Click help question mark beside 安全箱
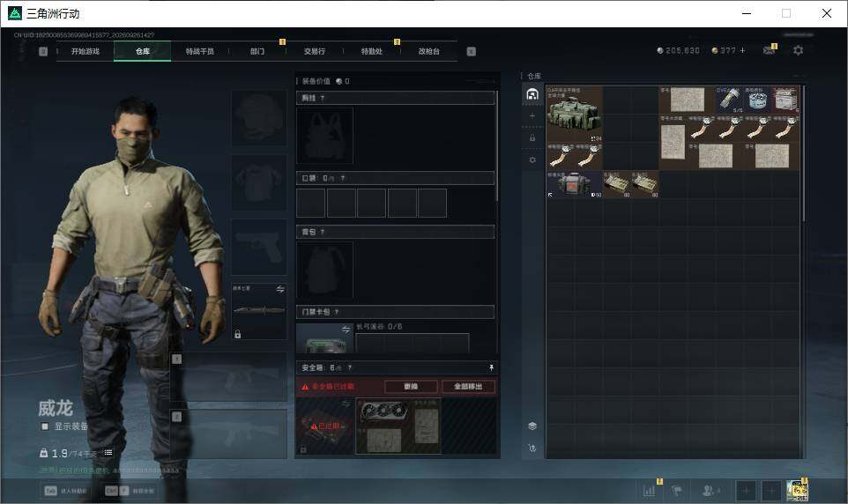 (350, 367)
